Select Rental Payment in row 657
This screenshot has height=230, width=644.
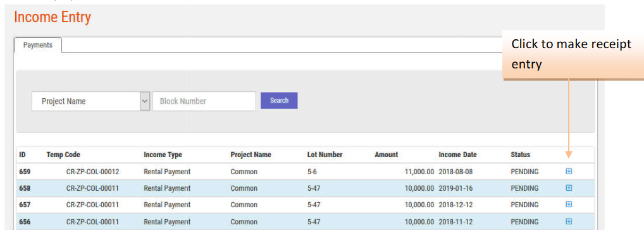pyautogui.click(x=167, y=205)
